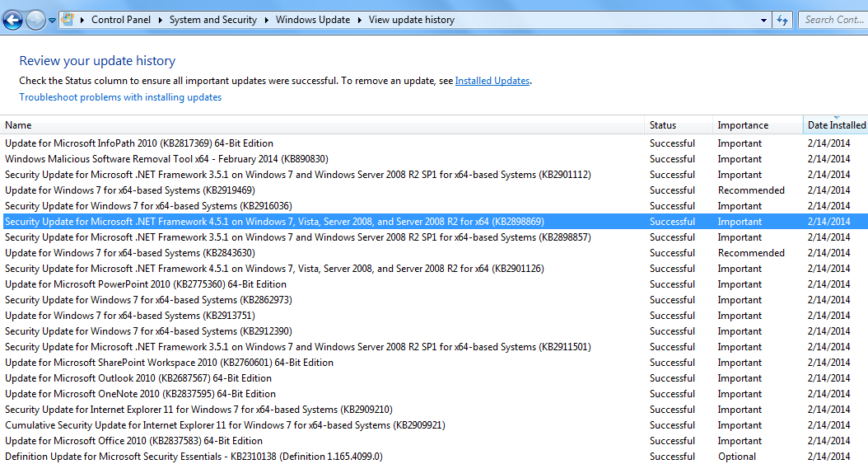The height and width of the screenshot is (464, 868).
Task: Select Cumulative Security Update for IE 11 KB2909921
Action: 434,425
